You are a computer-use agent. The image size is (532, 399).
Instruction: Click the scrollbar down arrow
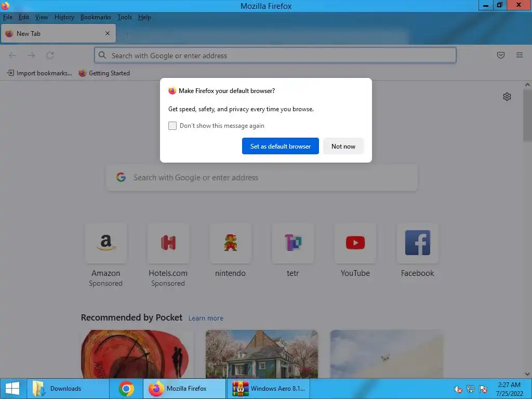[x=527, y=374]
